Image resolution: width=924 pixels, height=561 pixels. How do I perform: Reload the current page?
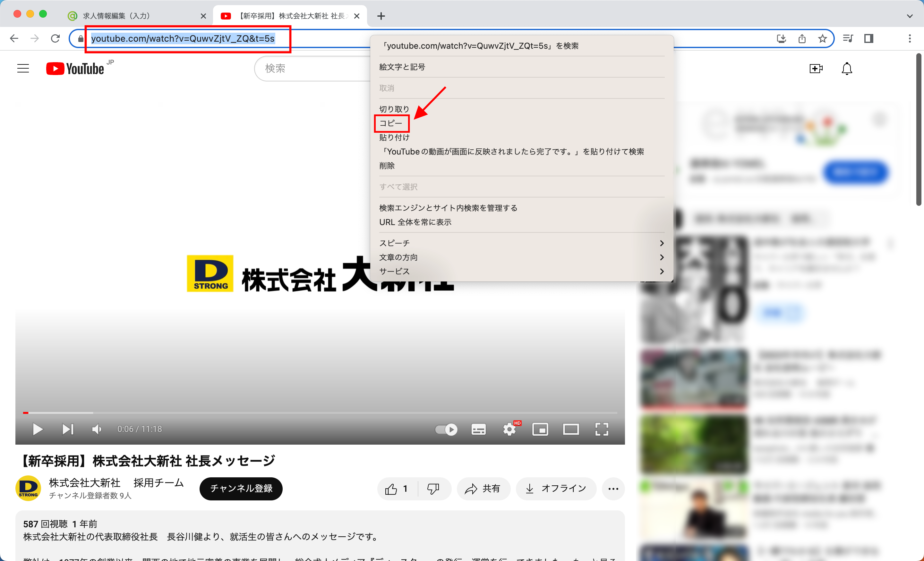pos(55,38)
